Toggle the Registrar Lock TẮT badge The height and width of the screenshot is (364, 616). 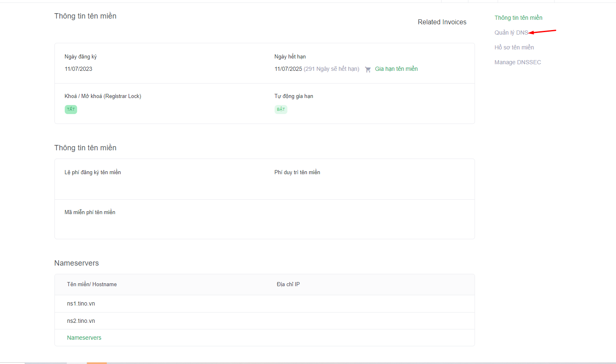[71, 110]
